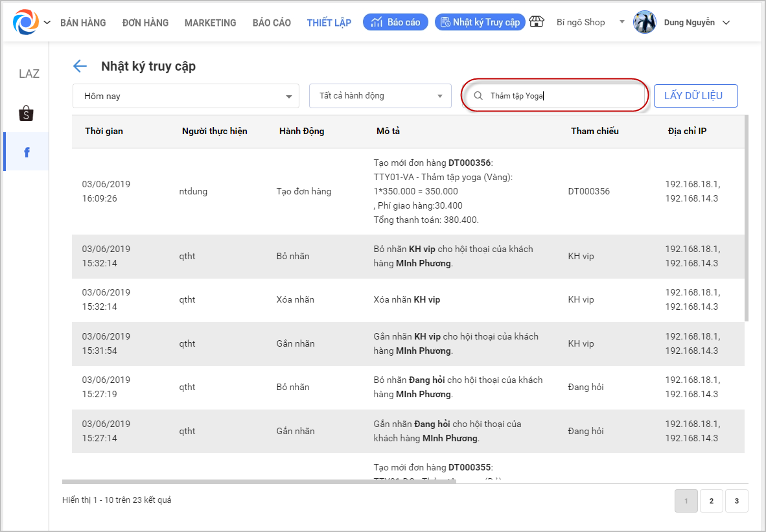The width and height of the screenshot is (766, 532).
Task: Select the Facebook channel in sidebar
Action: click(x=27, y=152)
